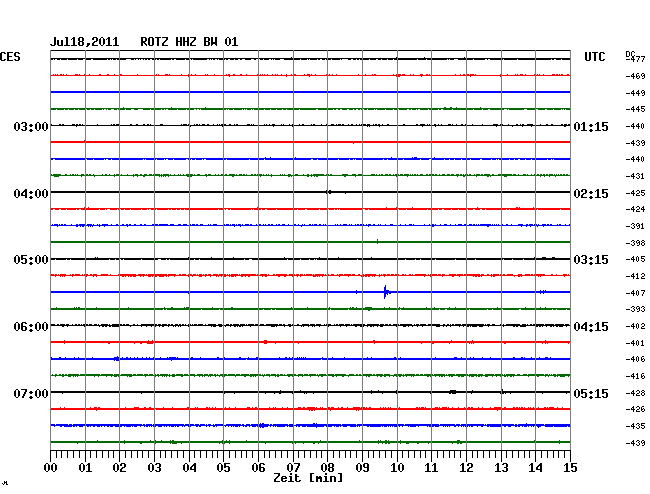Select the DC offset value -391

tap(635, 226)
